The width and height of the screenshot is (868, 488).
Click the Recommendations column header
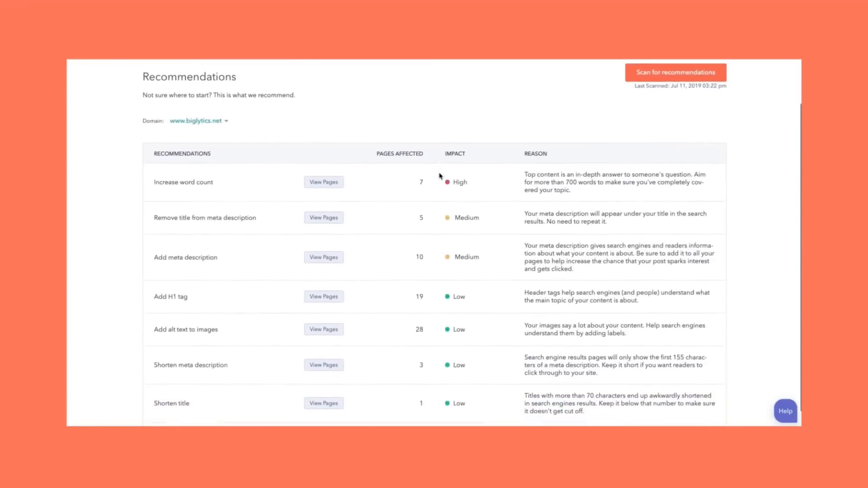pyautogui.click(x=182, y=154)
